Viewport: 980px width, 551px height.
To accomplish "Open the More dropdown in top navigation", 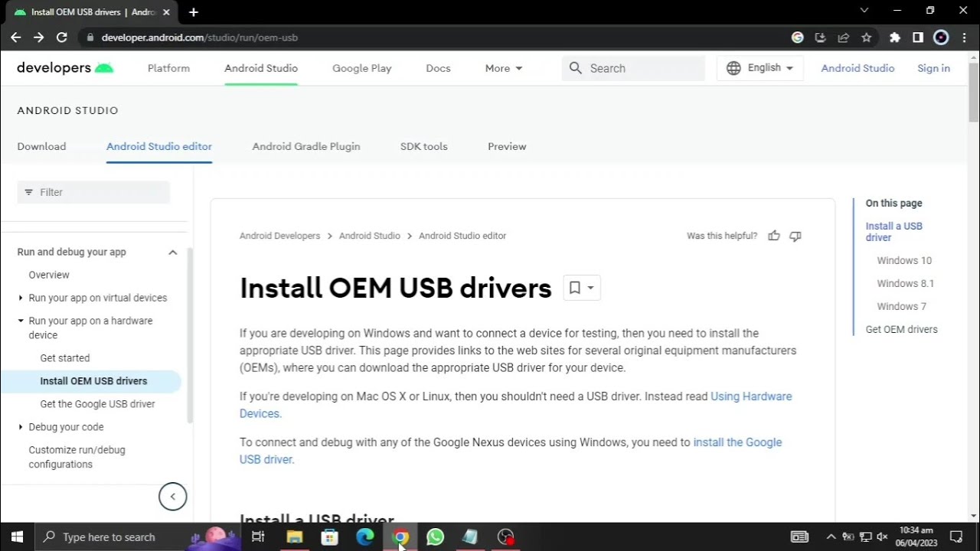I will [504, 68].
